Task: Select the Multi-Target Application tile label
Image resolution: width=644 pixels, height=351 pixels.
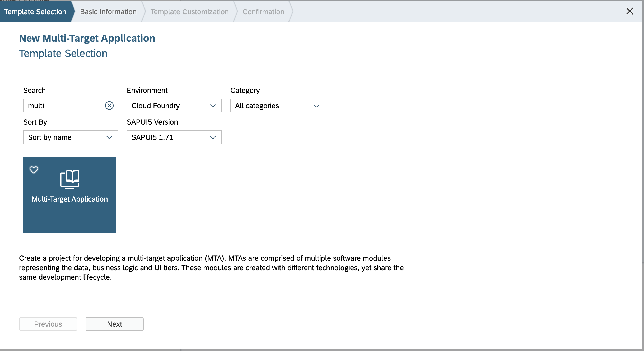Action: tap(70, 199)
